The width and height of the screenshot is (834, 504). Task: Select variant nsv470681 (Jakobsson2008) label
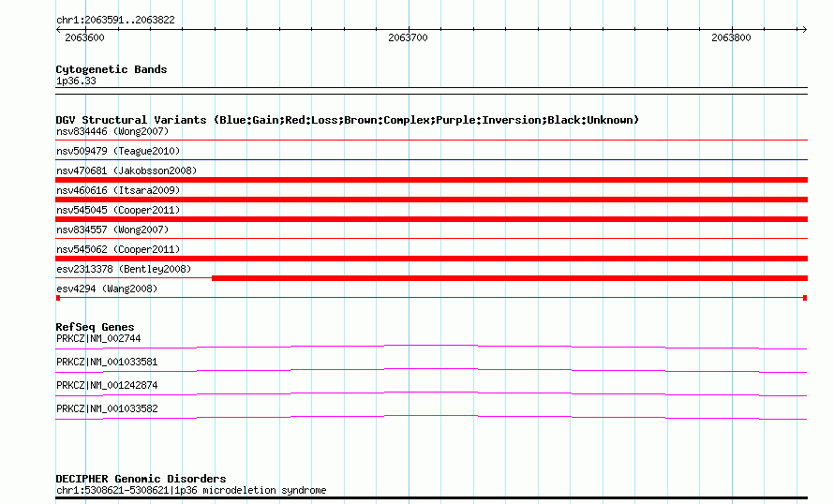point(127,170)
